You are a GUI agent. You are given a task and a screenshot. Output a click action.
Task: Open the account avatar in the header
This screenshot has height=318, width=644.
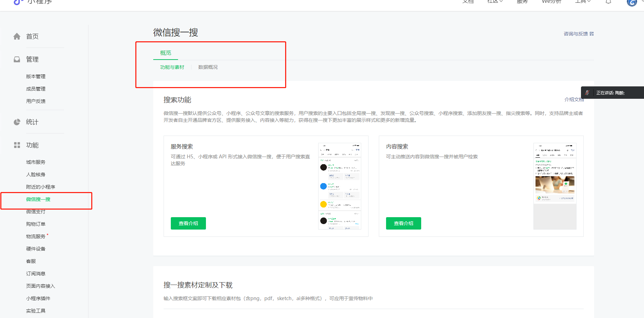632,2
